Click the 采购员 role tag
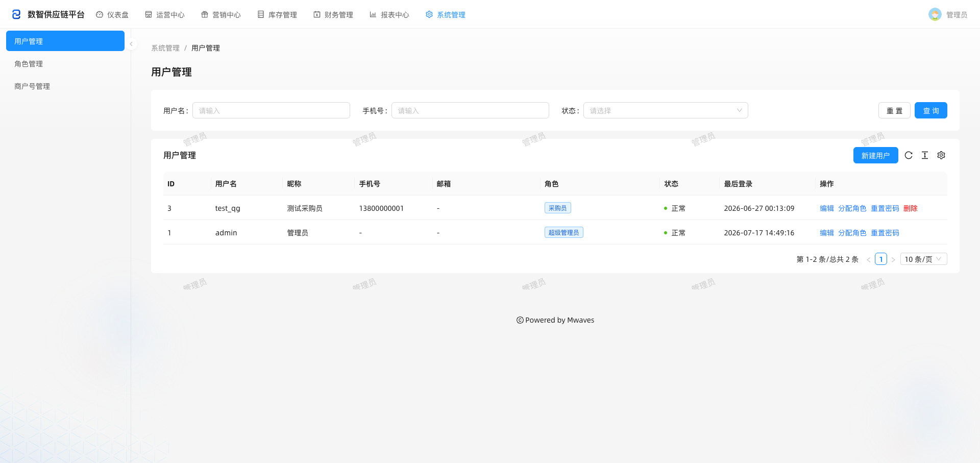The image size is (980, 463). [558, 208]
